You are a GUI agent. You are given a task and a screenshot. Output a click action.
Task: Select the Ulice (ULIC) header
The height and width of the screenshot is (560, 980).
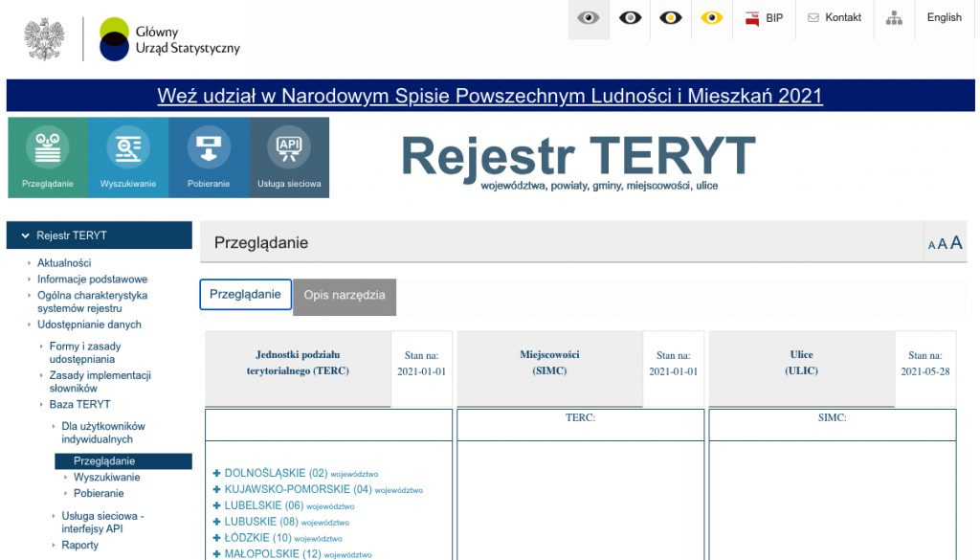pos(801,369)
